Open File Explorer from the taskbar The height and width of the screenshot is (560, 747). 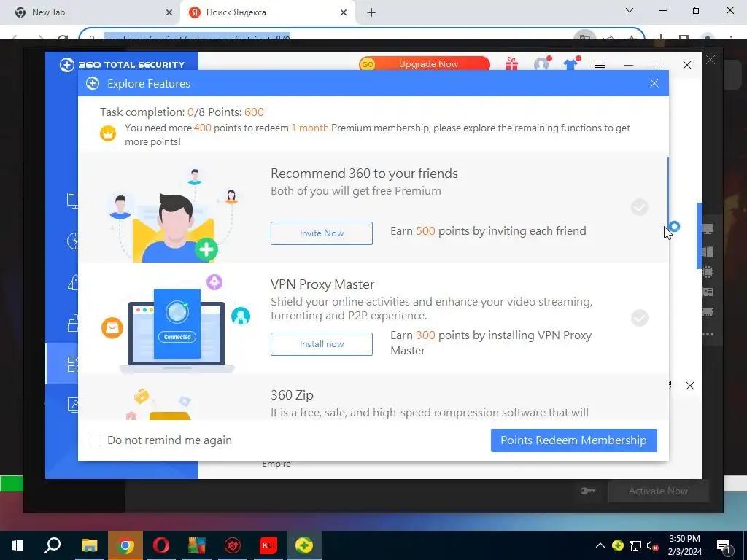click(89, 545)
